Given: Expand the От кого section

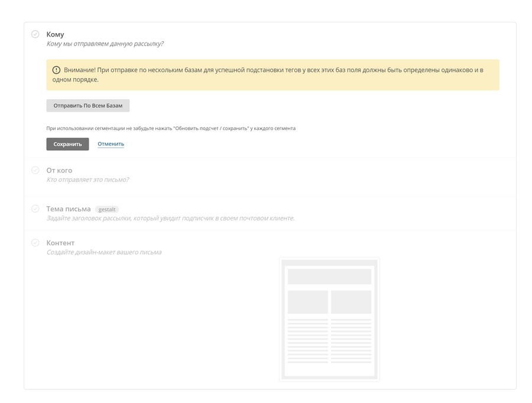Looking at the screenshot, I should coord(59,170).
